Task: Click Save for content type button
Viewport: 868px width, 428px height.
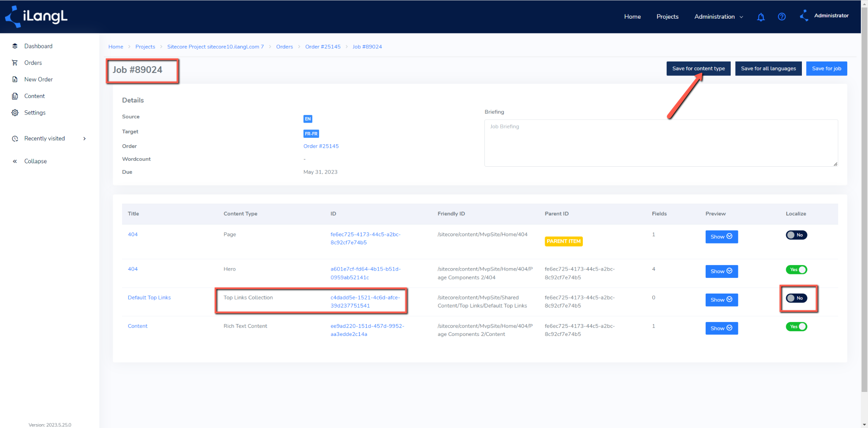Action: [x=698, y=68]
